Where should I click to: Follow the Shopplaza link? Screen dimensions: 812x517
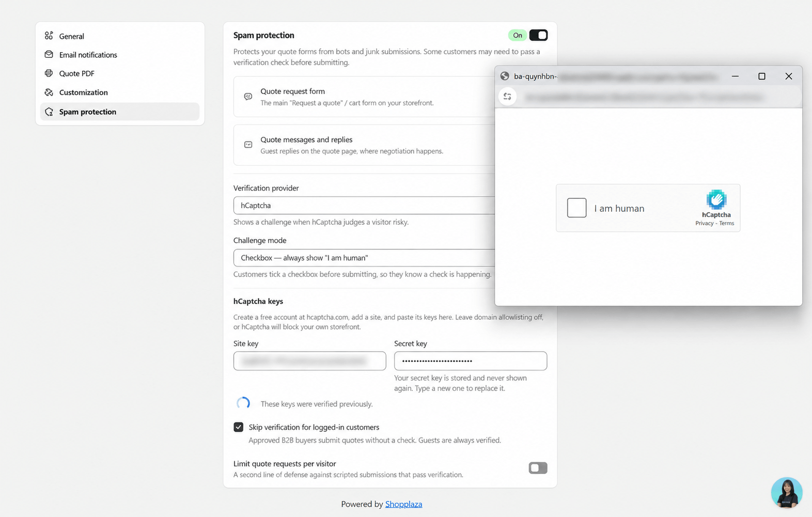click(x=403, y=504)
